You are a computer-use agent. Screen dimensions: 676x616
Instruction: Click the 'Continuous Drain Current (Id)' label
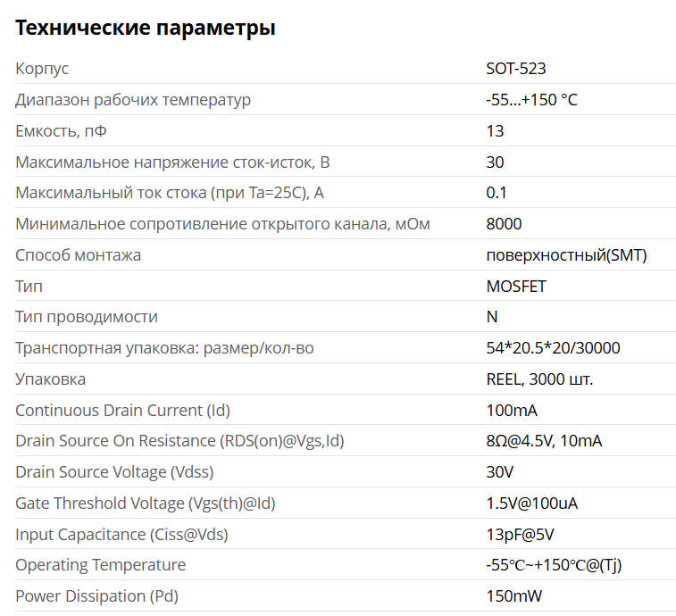pyautogui.click(x=123, y=411)
